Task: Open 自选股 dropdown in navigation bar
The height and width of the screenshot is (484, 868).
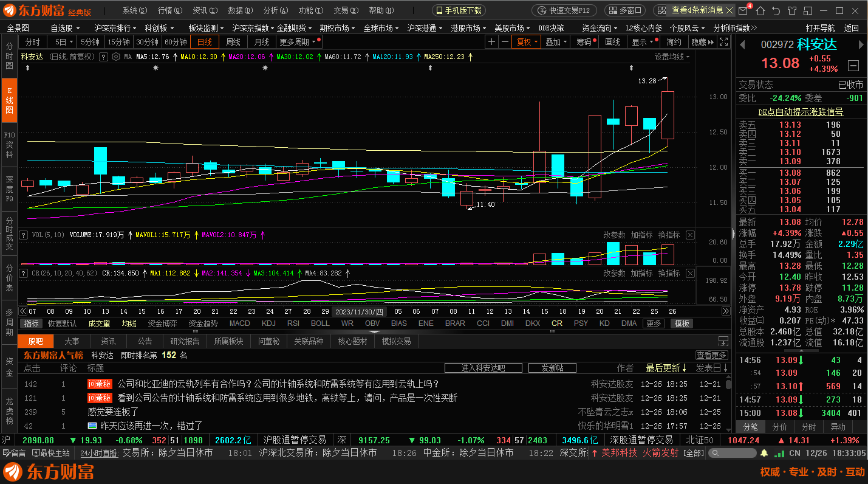Action: 65,28
